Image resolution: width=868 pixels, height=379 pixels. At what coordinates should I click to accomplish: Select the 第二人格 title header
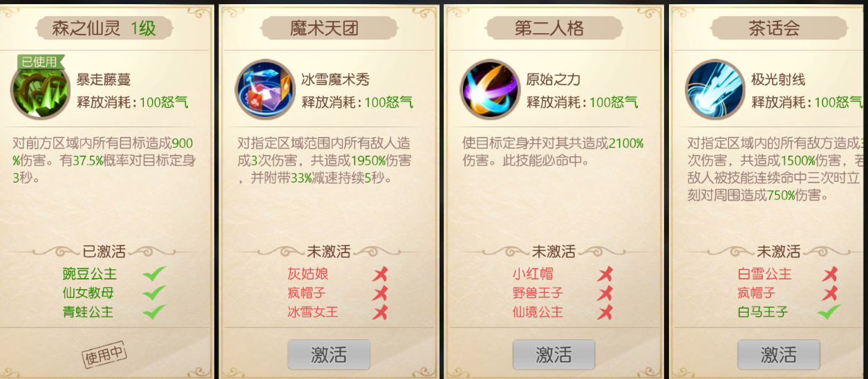coord(550,28)
